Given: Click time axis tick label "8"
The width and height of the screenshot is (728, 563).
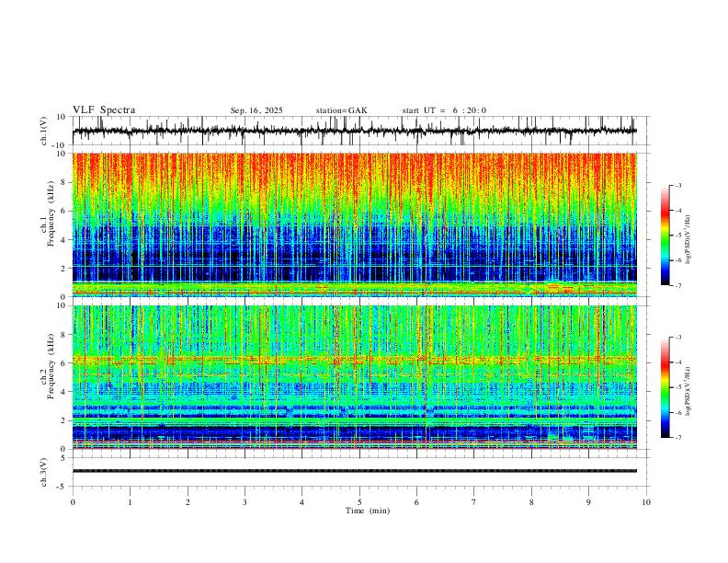Looking at the screenshot, I should tap(531, 502).
